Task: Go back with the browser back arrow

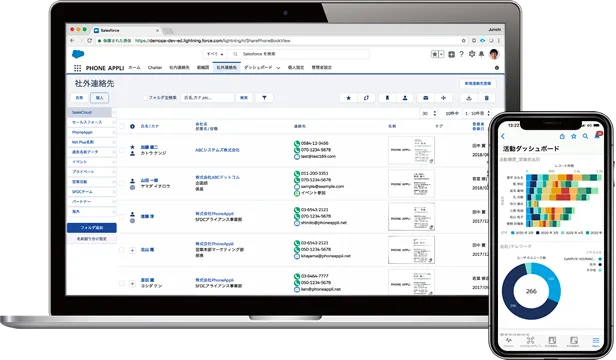Action: pos(72,40)
